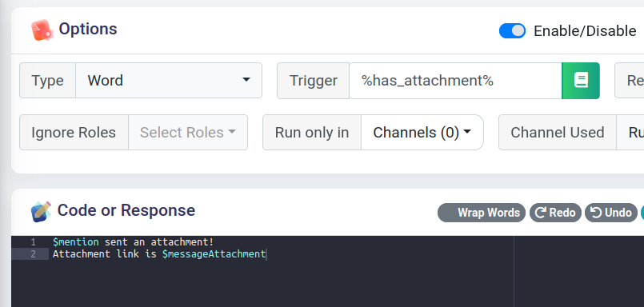This screenshot has height=307, width=644.
Task: Open the green book icon beside Trigger
Action: [581, 81]
